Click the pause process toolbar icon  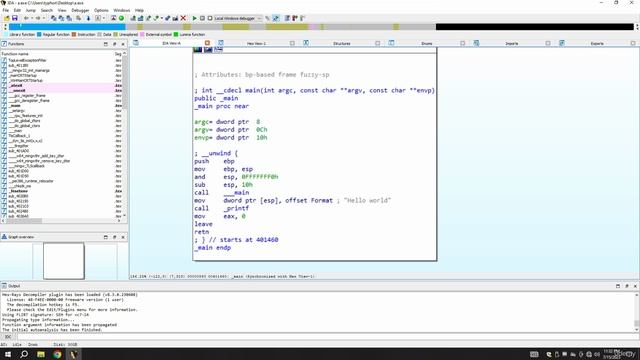click(x=202, y=18)
